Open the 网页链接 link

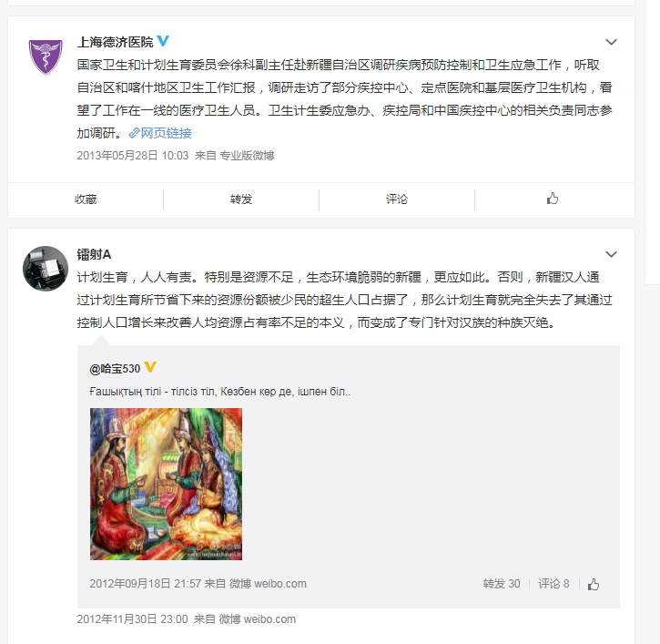pyautogui.click(x=166, y=133)
